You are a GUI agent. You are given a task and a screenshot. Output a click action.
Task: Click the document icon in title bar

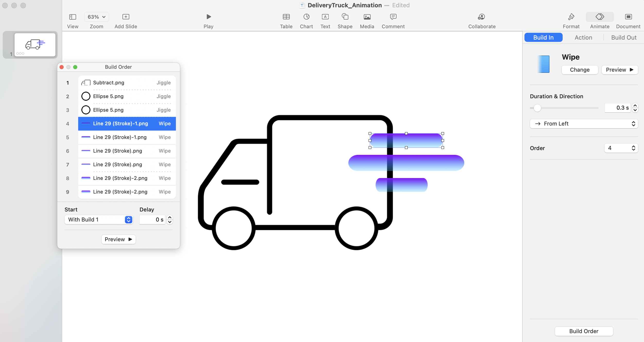pyautogui.click(x=302, y=5)
